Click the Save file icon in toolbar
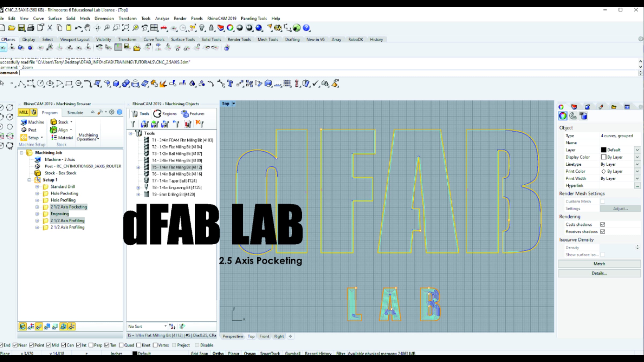The height and width of the screenshot is (362, 644). coord(21,28)
